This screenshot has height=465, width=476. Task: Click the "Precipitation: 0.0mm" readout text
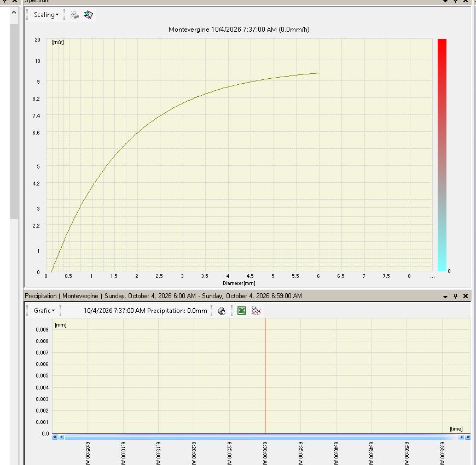pos(177,311)
